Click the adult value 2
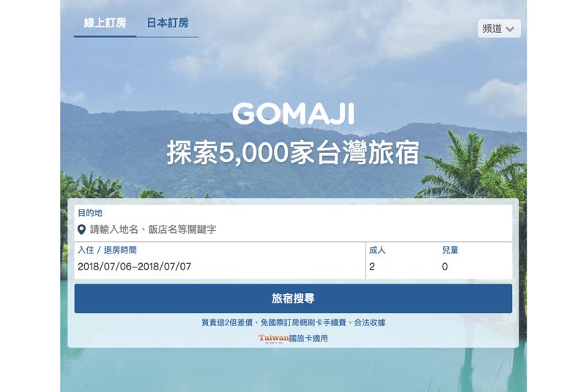Viewport: 586px width, 392px height. pyautogui.click(x=372, y=267)
